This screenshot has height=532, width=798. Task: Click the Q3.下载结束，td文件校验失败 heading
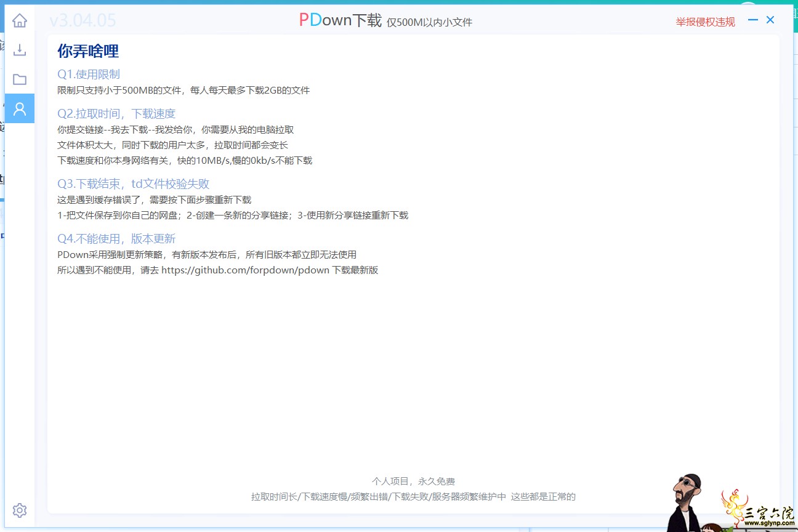(x=134, y=184)
